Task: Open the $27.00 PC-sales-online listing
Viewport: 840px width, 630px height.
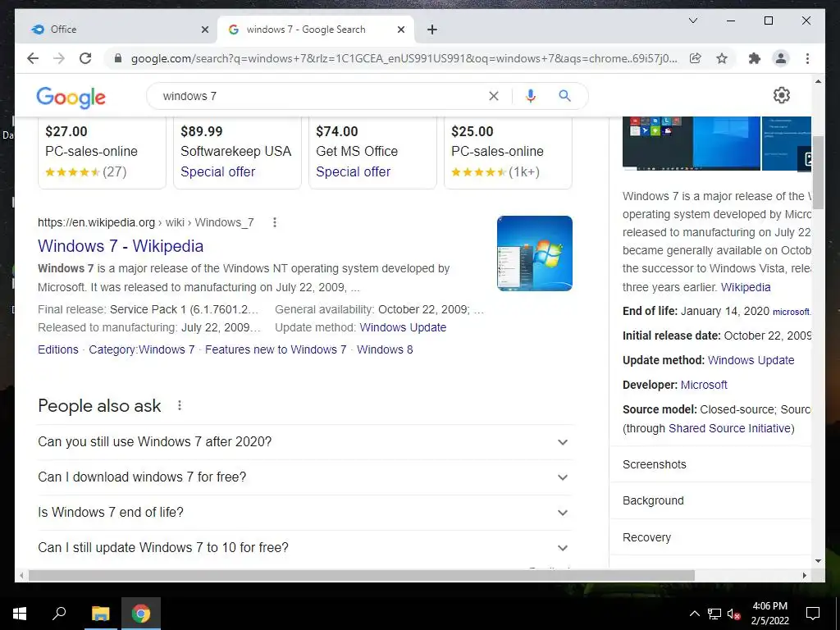Action: 102,152
